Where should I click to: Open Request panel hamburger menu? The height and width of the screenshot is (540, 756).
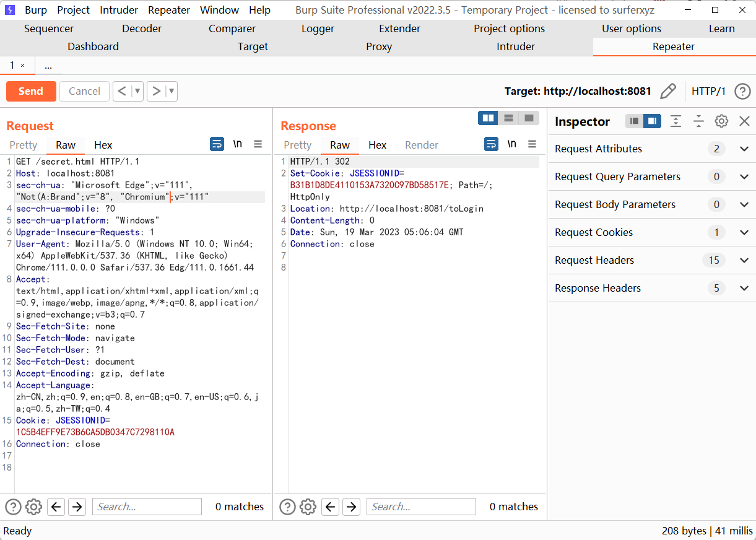pyautogui.click(x=258, y=144)
